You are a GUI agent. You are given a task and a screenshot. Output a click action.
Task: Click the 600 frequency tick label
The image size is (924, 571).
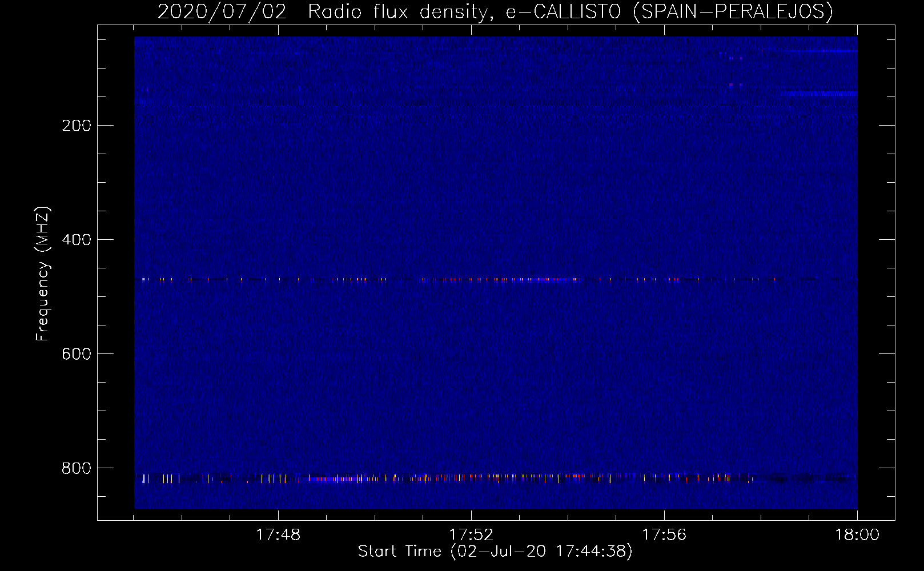click(77, 354)
